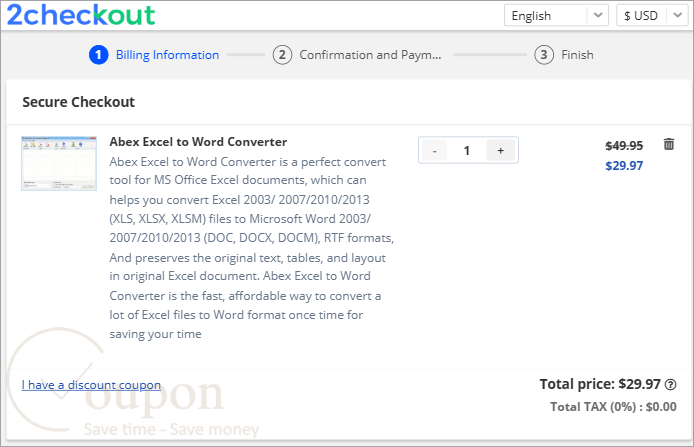
Task: Click the product description paragraph
Action: point(251,248)
